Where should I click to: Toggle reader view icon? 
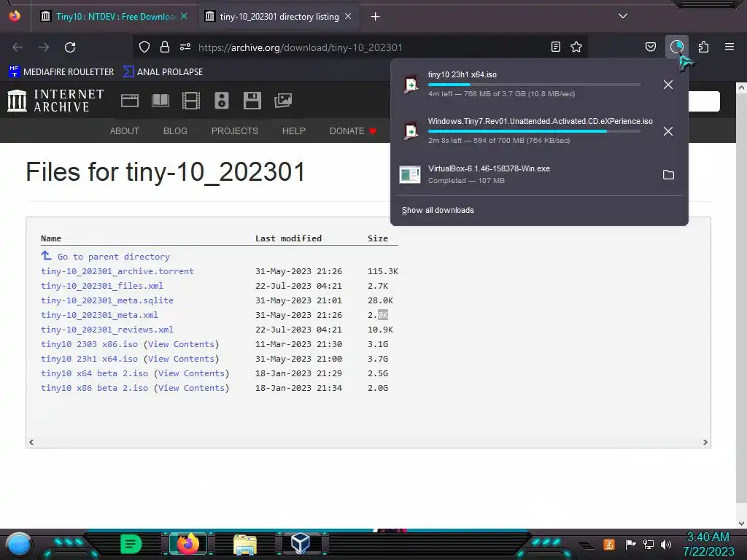pos(555,47)
